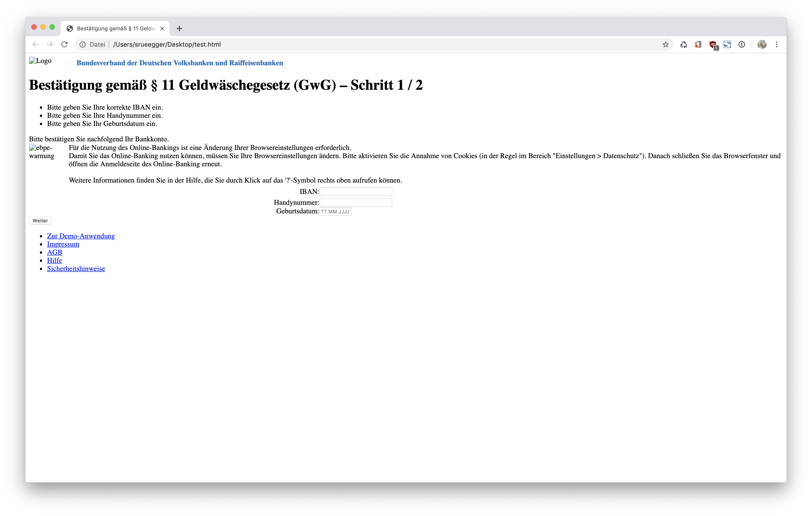812x516 pixels.
Task: Open the Sicherheitshinweise link
Action: 76,269
